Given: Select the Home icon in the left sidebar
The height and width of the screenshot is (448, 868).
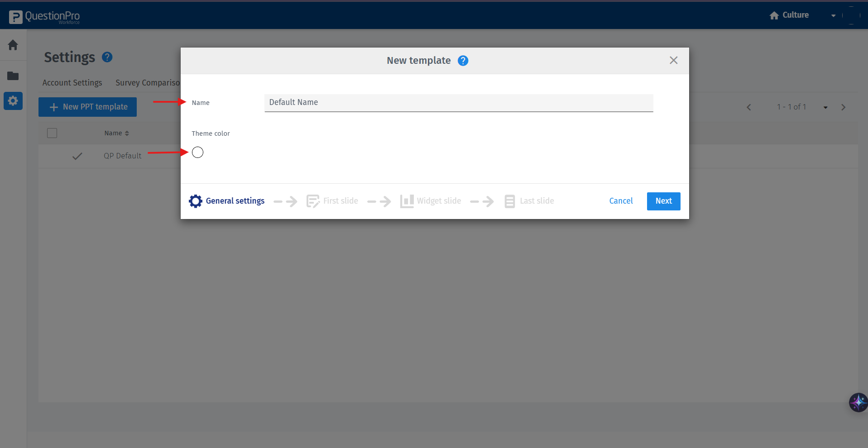Looking at the screenshot, I should pyautogui.click(x=13, y=45).
